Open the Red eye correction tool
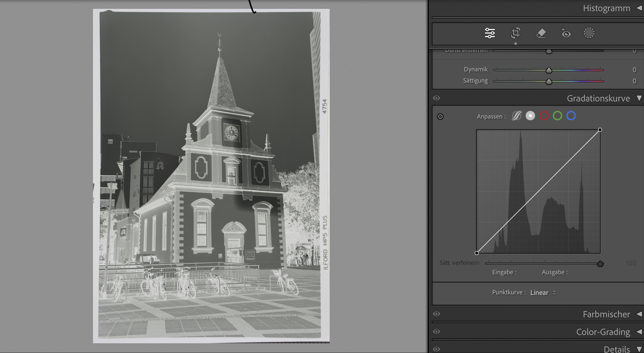This screenshot has width=644, height=353. tap(566, 33)
